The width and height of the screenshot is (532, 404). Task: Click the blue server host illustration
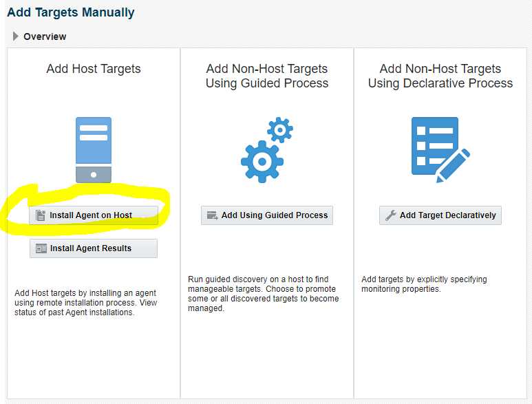pyautogui.click(x=94, y=150)
